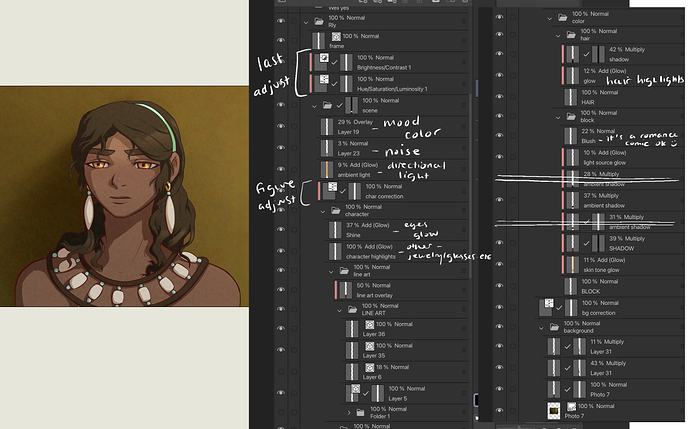Viewport: 690px width, 429px height.
Task: Click the Photo 7 layer thumbnail
Action: [553, 410]
